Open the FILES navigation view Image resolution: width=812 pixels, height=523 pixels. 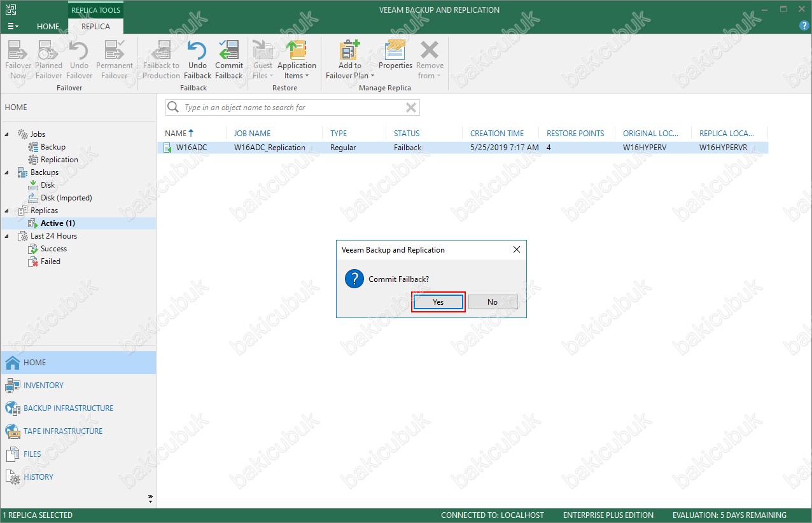pyautogui.click(x=78, y=454)
